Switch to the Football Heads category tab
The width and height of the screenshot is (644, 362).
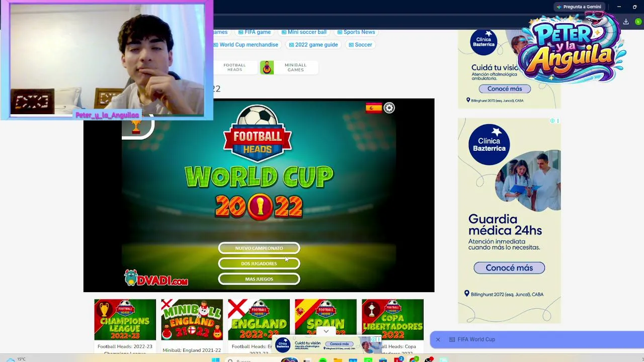click(234, 67)
